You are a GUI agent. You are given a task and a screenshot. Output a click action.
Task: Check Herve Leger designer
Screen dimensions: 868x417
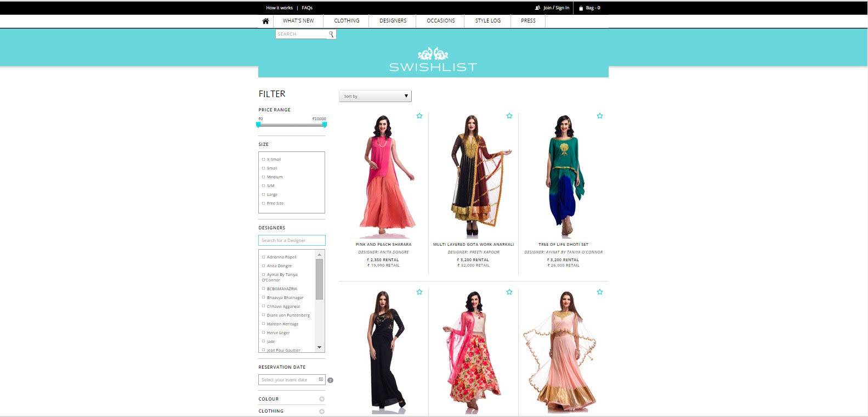pyautogui.click(x=263, y=333)
